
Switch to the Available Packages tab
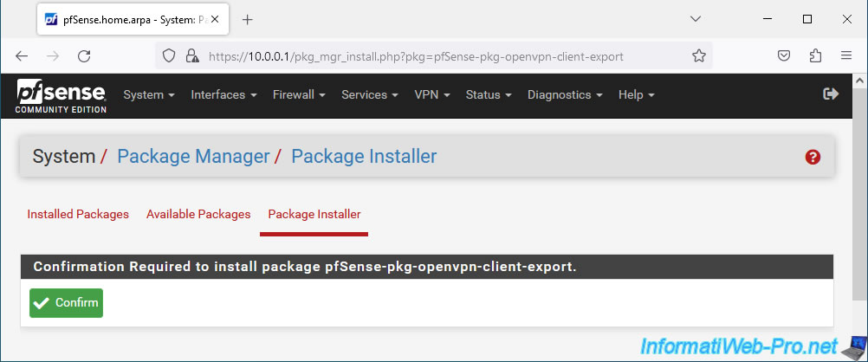coord(198,214)
